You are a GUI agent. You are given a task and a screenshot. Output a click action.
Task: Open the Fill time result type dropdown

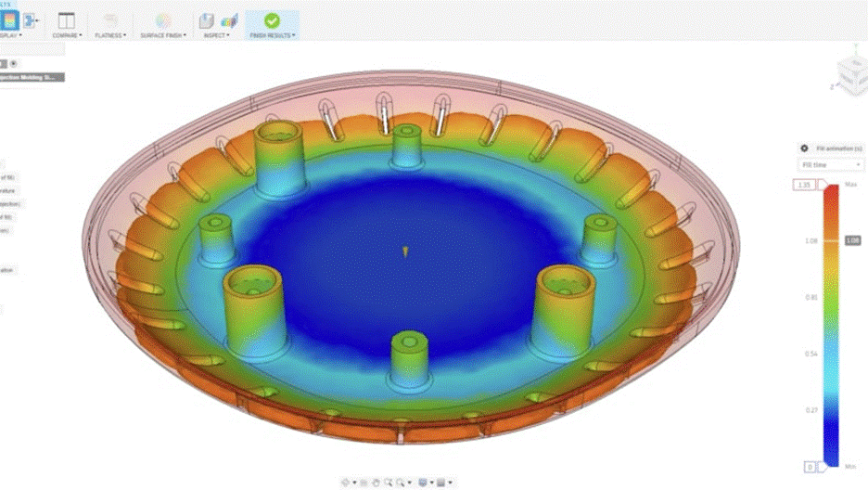click(x=830, y=165)
